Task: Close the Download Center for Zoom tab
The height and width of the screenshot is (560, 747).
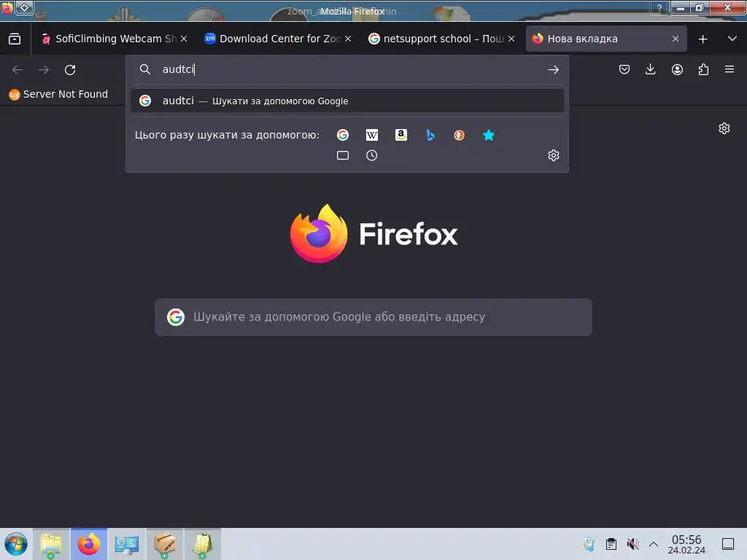Action: click(x=348, y=39)
